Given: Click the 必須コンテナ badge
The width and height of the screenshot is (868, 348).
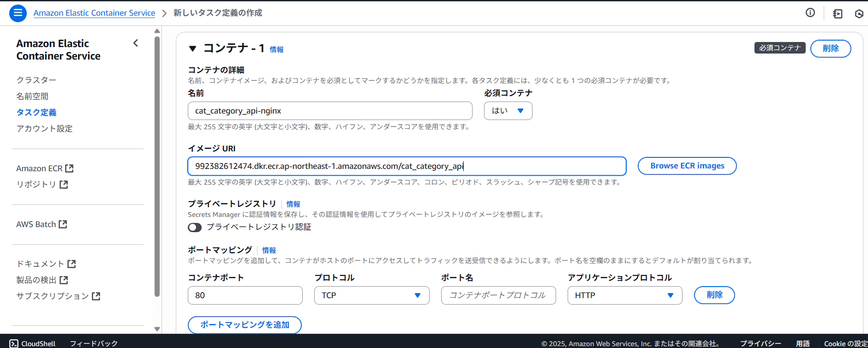Looking at the screenshot, I should [780, 48].
